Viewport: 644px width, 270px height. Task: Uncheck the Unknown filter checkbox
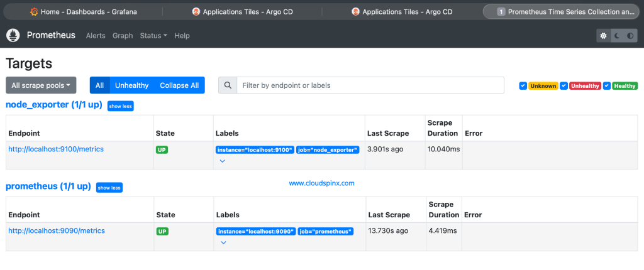(523, 86)
